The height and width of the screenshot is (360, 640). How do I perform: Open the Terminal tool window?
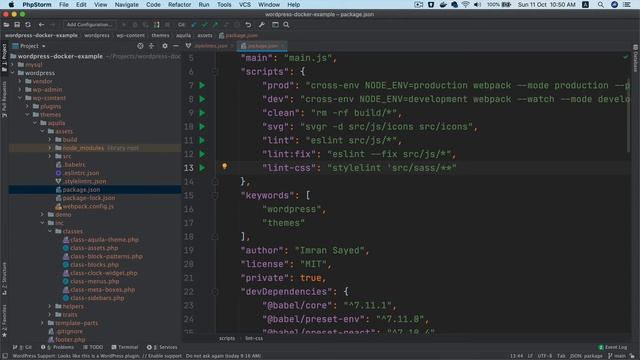click(x=124, y=347)
